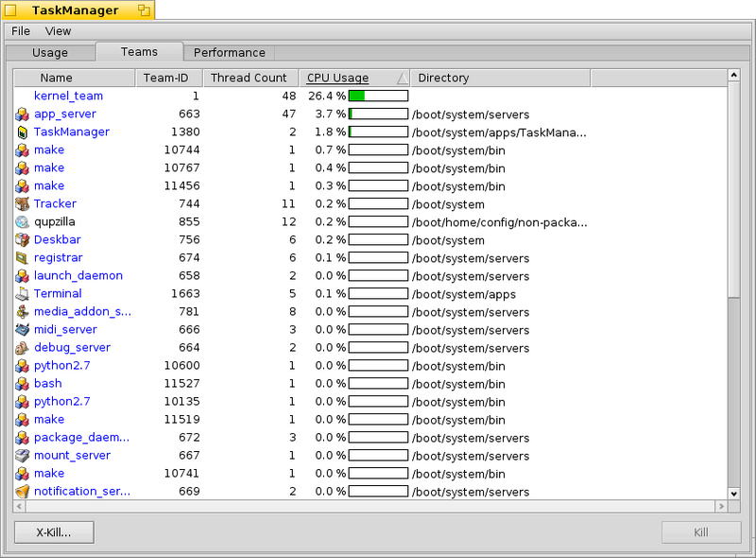Image resolution: width=756 pixels, height=558 pixels.
Task: Click the midi_server row icon
Action: click(x=22, y=330)
